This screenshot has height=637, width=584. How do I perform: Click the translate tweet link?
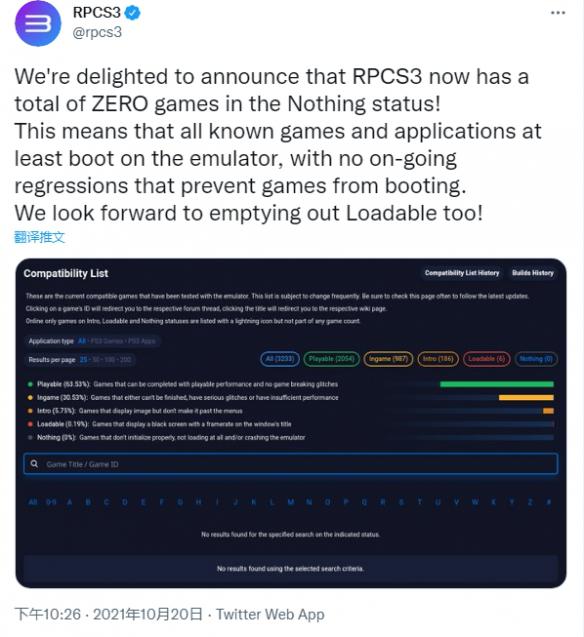(39, 236)
